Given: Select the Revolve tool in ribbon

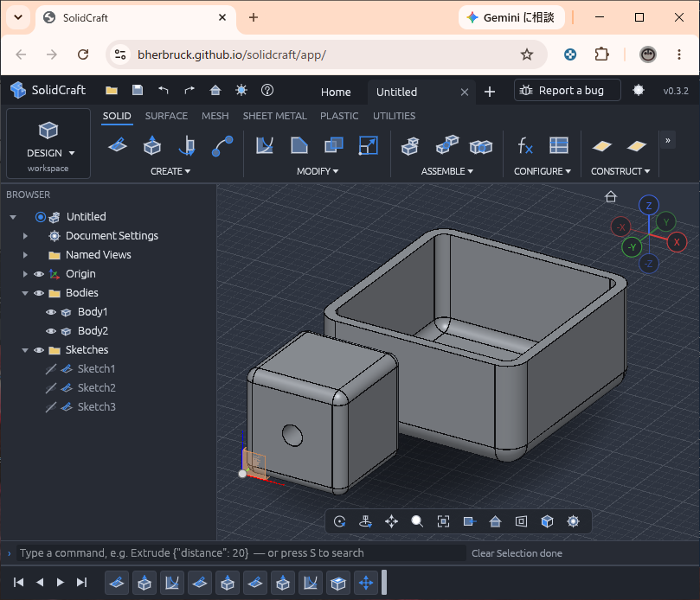Looking at the screenshot, I should click(187, 145).
